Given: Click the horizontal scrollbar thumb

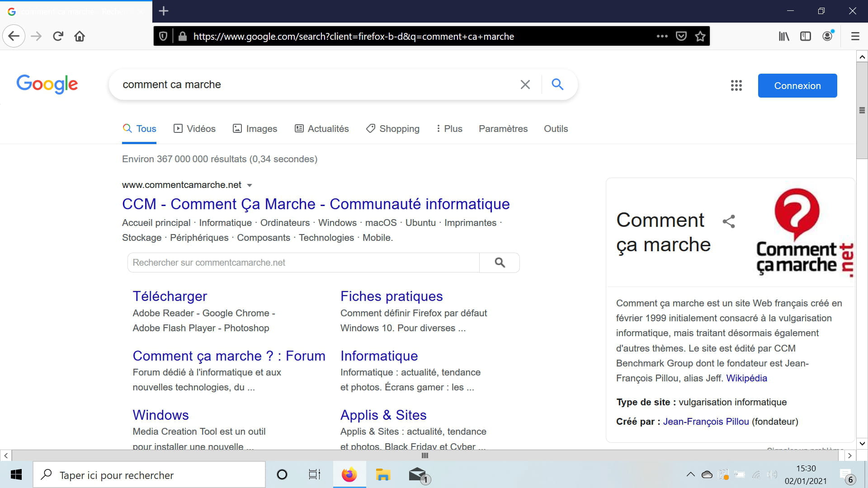Looking at the screenshot, I should coord(425,455).
